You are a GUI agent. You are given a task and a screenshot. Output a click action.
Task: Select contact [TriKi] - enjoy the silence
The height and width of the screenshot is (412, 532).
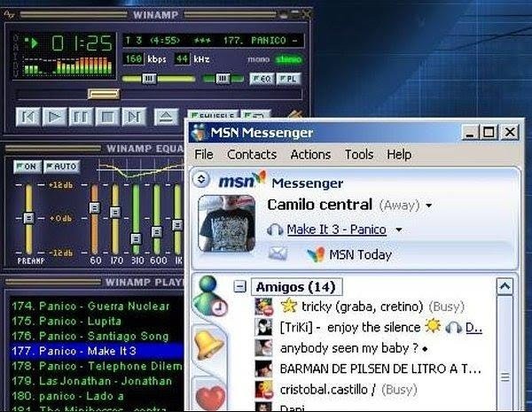tap(350, 328)
